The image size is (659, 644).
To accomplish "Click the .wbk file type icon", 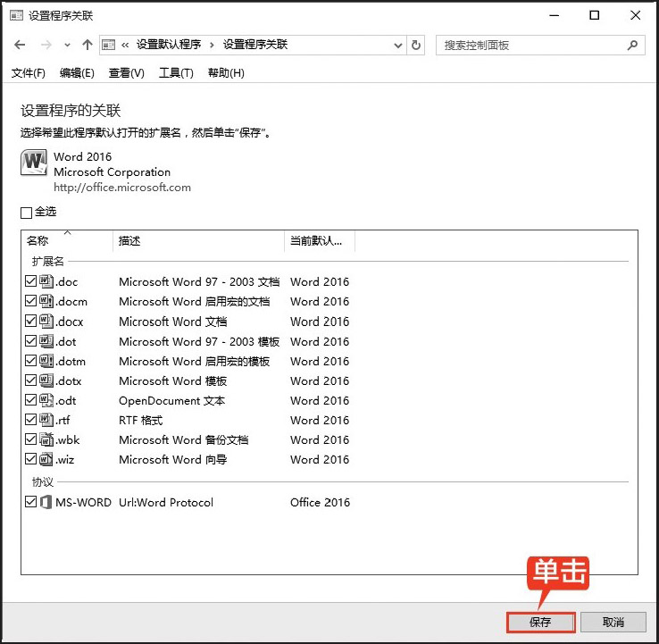I will [x=46, y=439].
